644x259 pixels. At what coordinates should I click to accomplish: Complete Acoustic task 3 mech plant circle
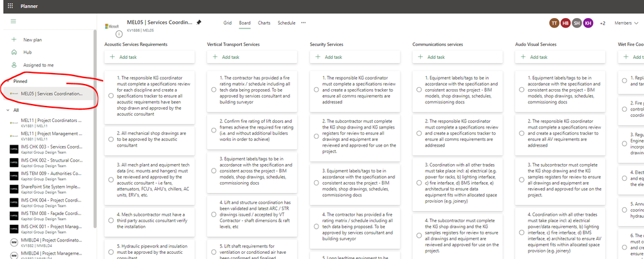click(111, 180)
